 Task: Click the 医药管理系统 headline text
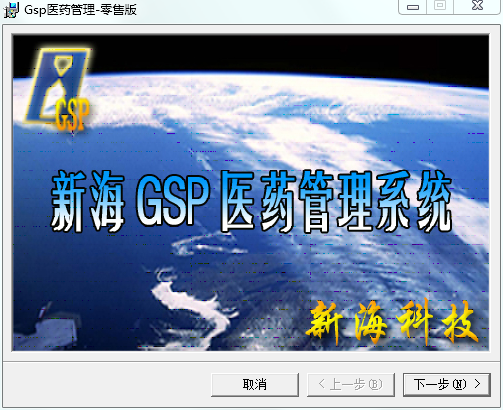(337, 201)
